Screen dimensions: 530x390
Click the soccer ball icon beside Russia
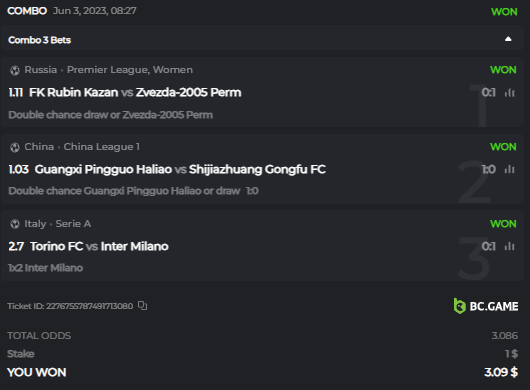pyautogui.click(x=15, y=70)
